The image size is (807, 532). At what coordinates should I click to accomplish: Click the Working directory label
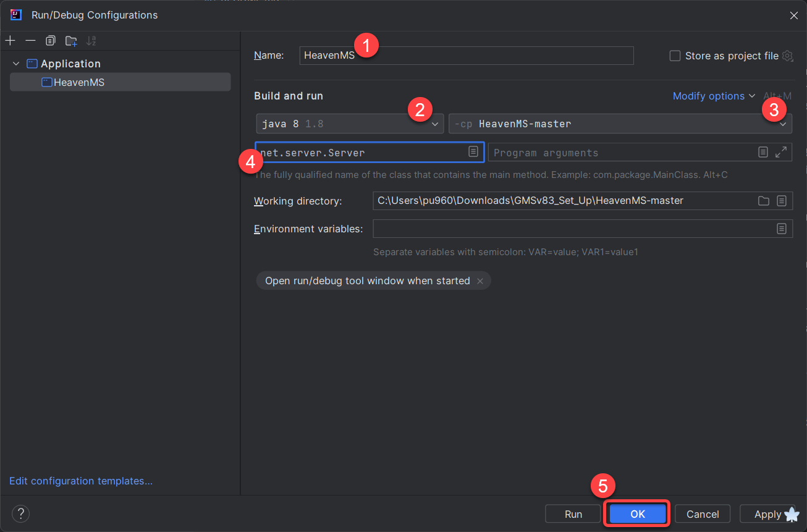pyautogui.click(x=298, y=201)
